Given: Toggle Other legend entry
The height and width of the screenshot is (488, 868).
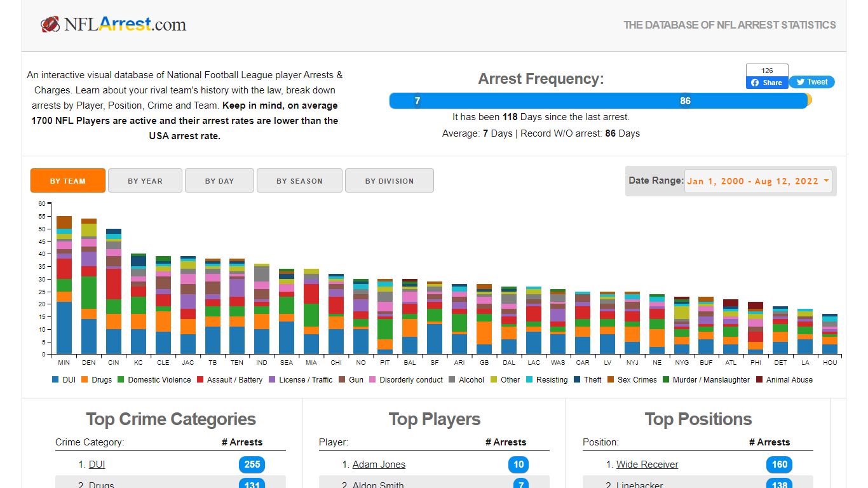Looking at the screenshot, I should (x=505, y=380).
